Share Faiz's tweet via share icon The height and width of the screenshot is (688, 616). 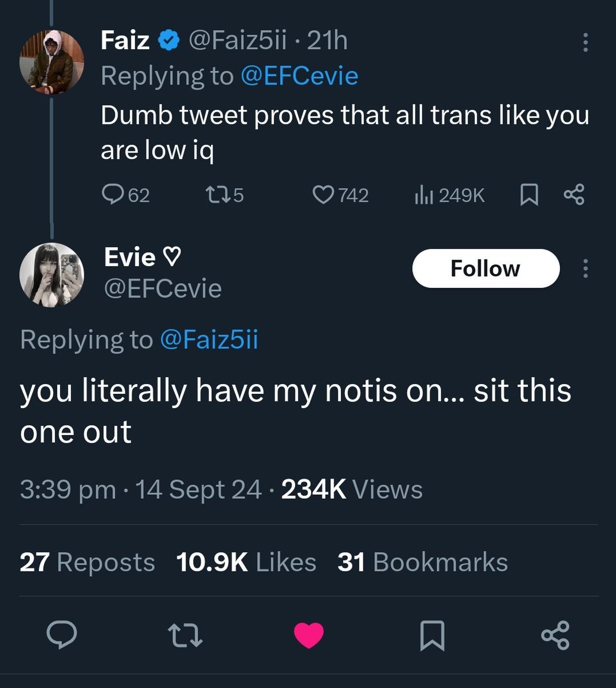tap(574, 196)
